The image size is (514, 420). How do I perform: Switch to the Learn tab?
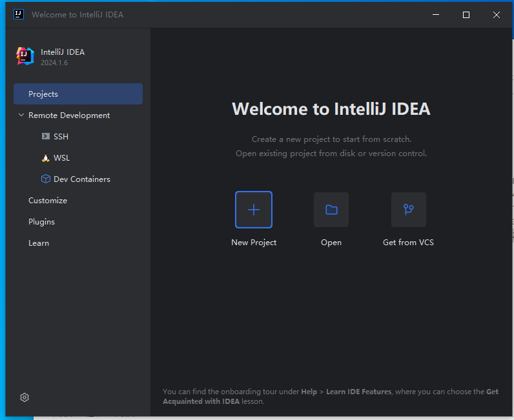(x=39, y=243)
